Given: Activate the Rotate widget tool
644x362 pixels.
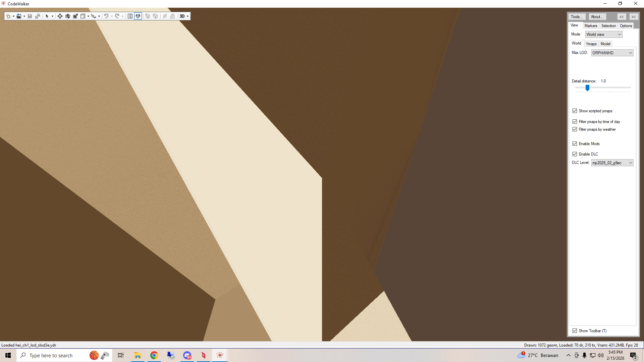Looking at the screenshot, I should 68,16.
